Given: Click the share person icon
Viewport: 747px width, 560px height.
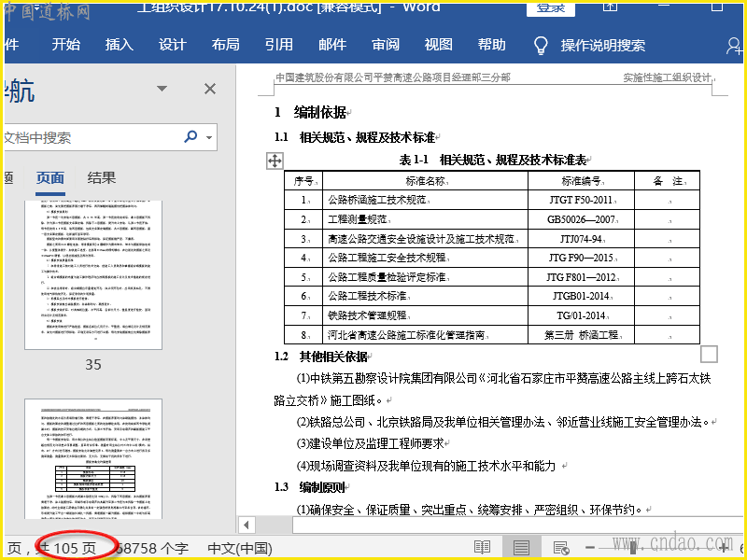Looking at the screenshot, I should 734,46.
